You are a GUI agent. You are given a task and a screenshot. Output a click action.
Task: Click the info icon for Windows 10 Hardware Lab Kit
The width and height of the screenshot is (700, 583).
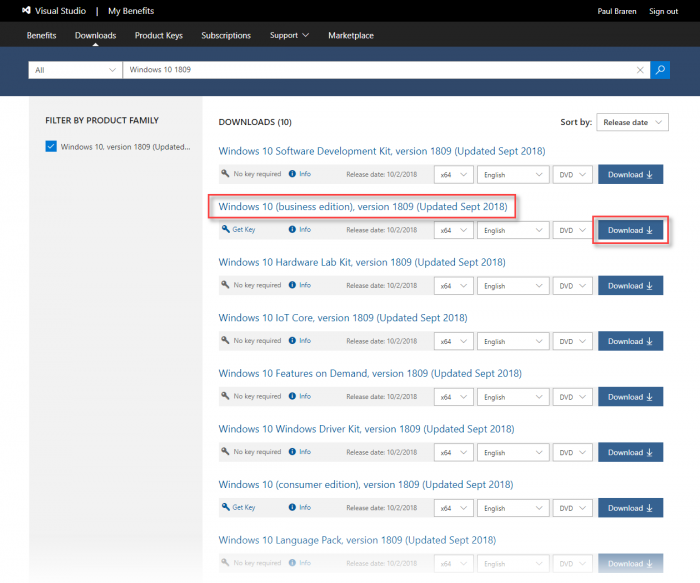[x=292, y=285]
